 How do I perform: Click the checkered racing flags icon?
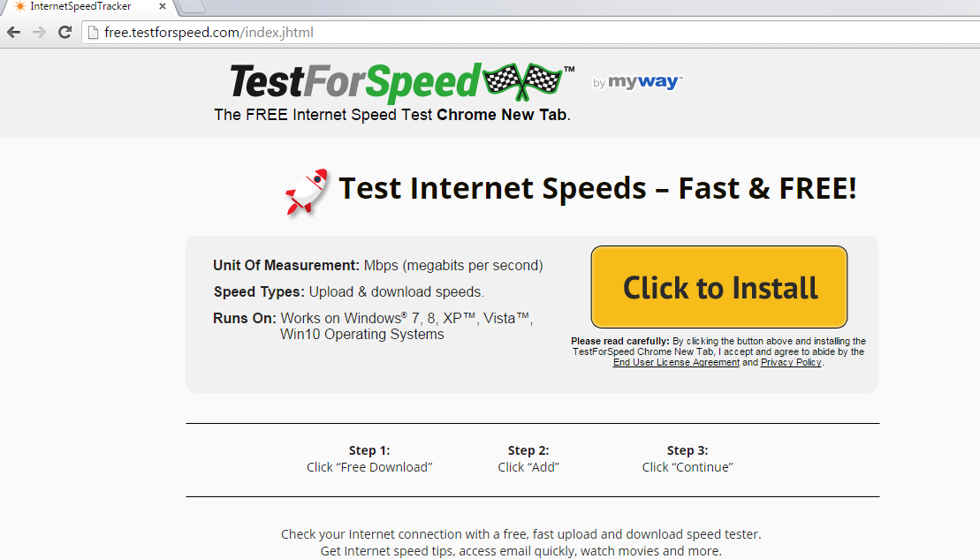[522, 81]
